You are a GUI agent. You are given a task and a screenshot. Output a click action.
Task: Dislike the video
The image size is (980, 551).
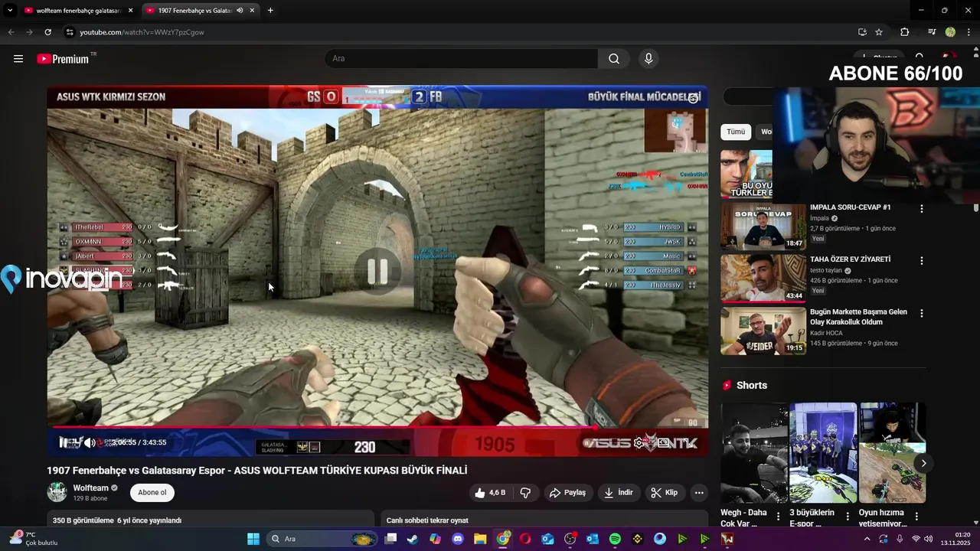525,493
